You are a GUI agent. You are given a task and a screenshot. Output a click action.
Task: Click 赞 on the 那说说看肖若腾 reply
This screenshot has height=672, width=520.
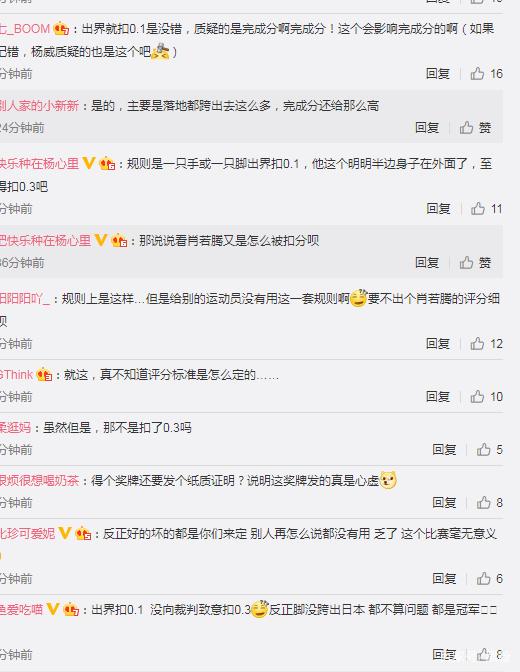pyautogui.click(x=475, y=263)
